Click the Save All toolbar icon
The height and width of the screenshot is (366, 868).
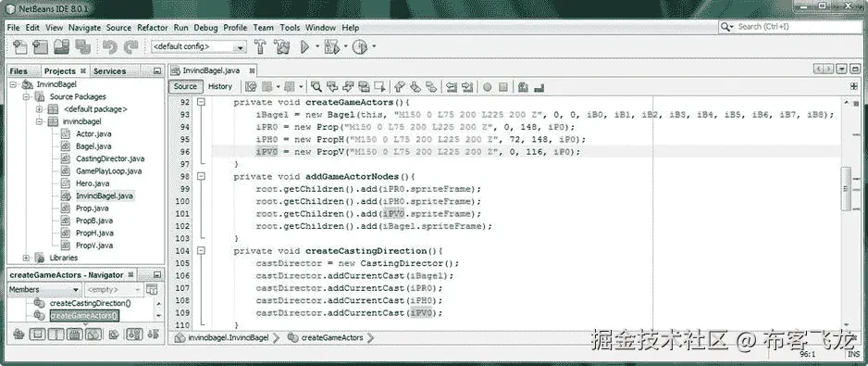[82, 47]
